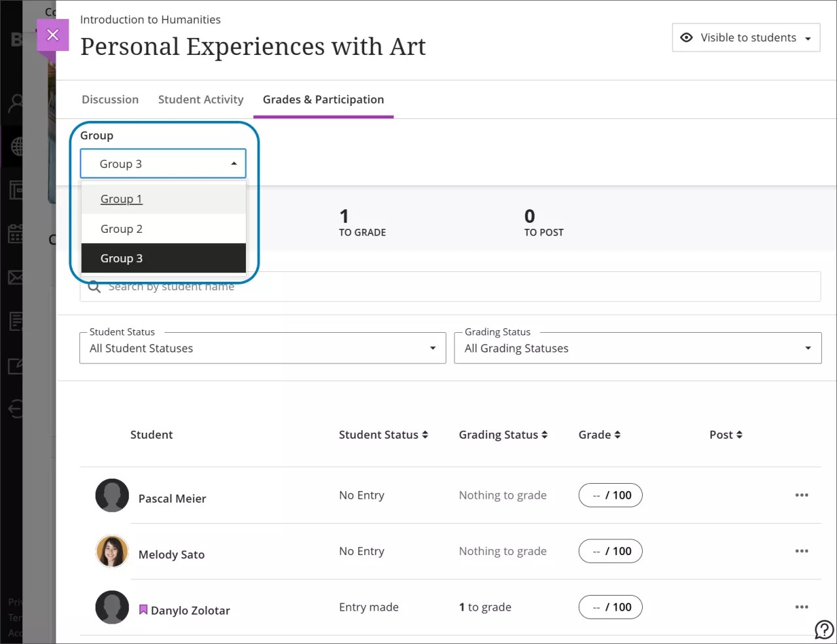This screenshot has height=644, width=837.
Task: Open the Calendar icon in the sidebar
Action: pos(14,233)
